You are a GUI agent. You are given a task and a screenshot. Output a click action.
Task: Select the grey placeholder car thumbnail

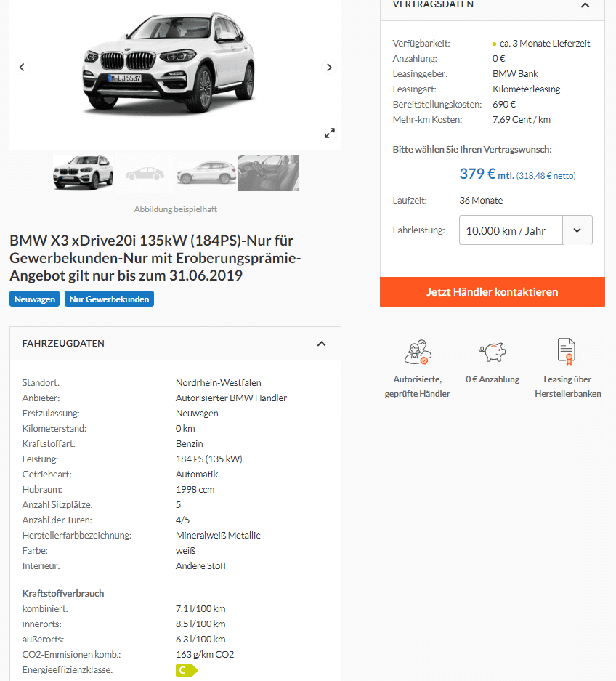145,173
